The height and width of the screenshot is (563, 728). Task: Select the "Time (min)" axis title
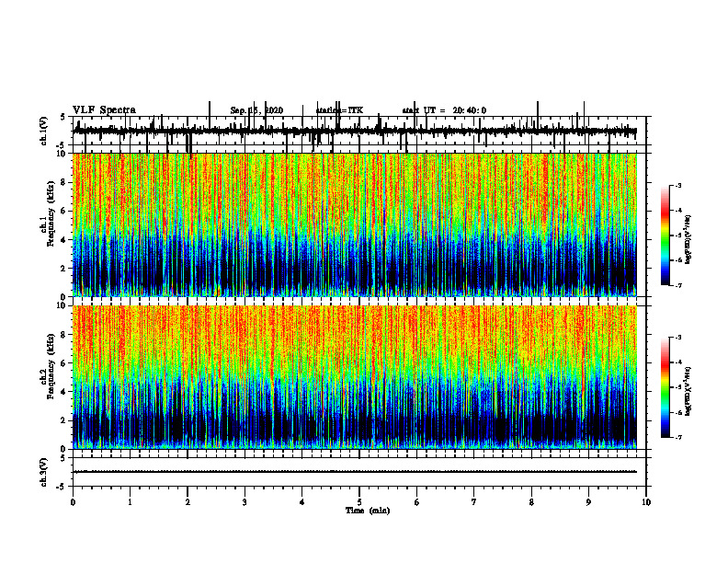368,511
